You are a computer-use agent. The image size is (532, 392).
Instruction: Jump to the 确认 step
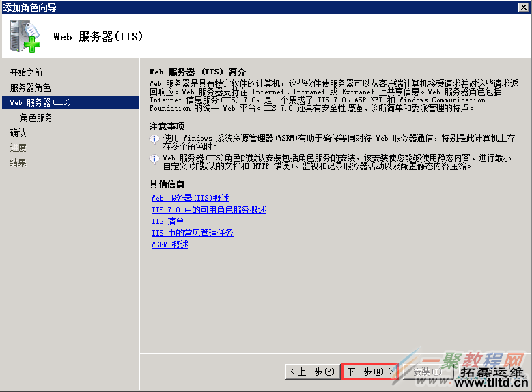coord(18,132)
